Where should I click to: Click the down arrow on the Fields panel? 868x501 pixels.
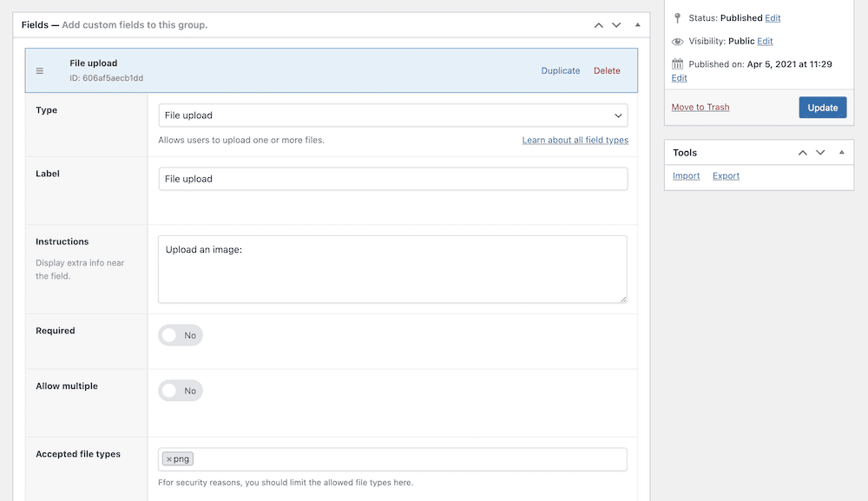click(x=616, y=26)
